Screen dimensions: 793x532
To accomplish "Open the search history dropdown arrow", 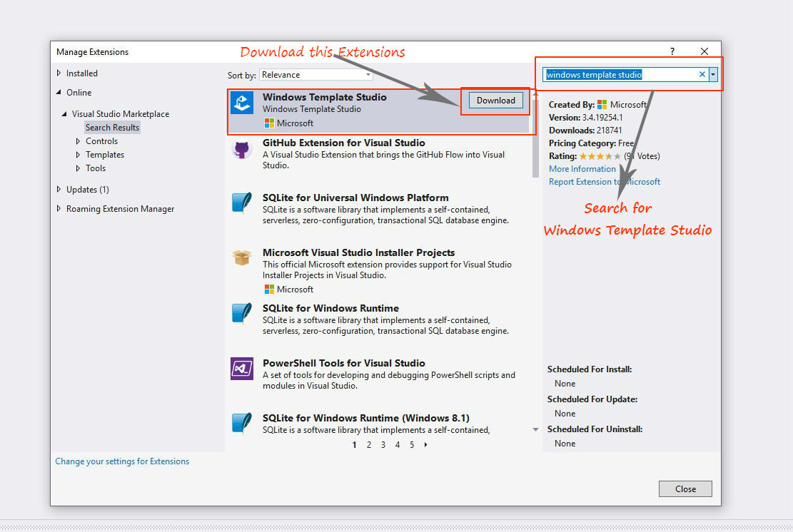I will (713, 75).
